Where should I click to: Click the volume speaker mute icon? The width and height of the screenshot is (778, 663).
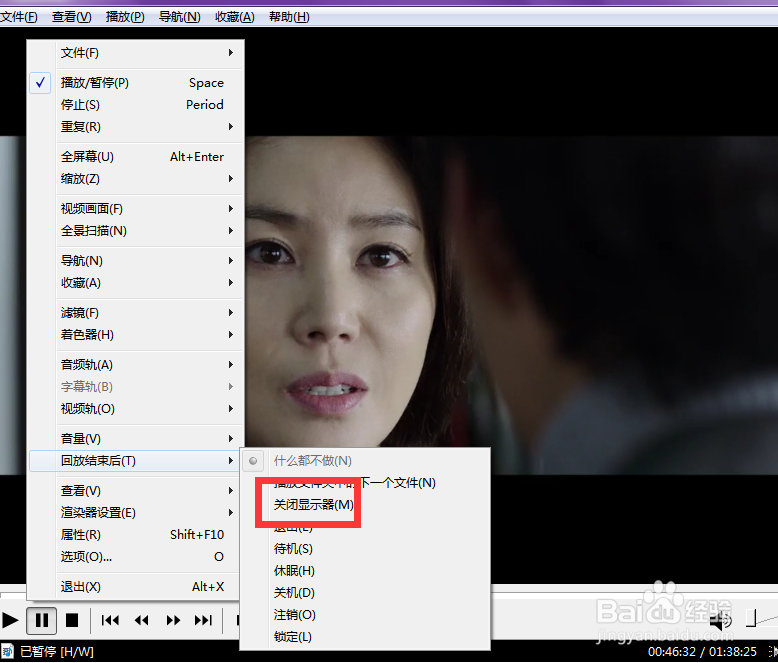click(x=720, y=620)
